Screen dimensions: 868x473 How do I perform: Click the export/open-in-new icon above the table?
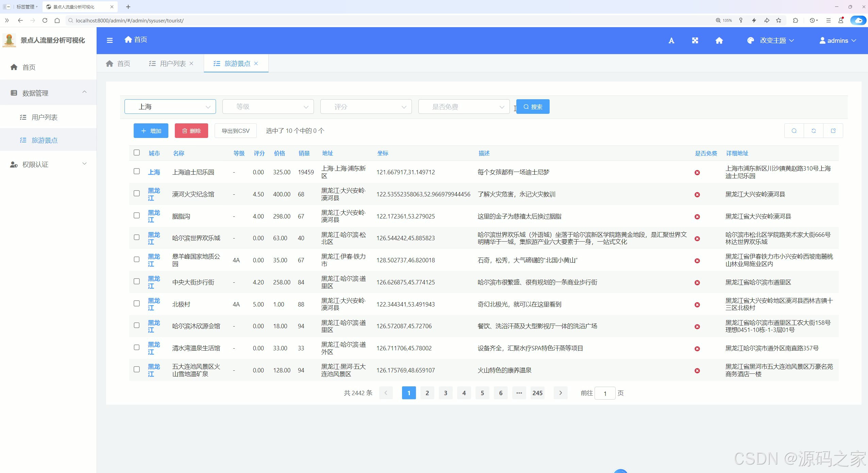pos(833,130)
